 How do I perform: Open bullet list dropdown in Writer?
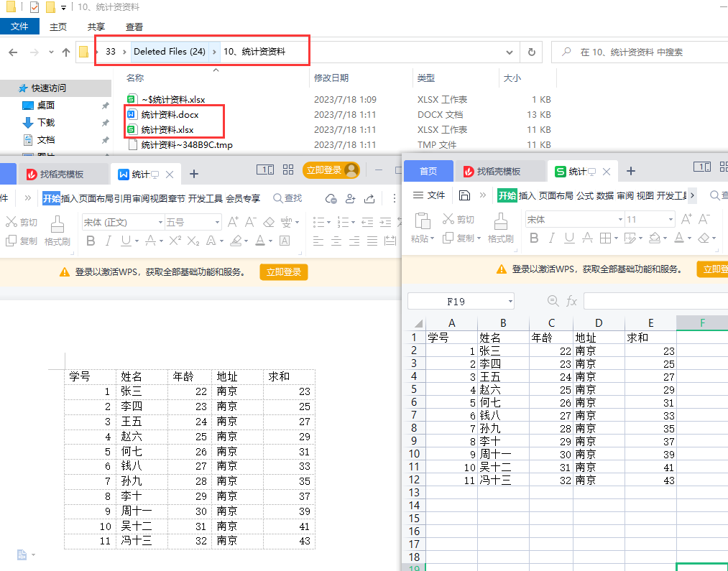pos(328,222)
